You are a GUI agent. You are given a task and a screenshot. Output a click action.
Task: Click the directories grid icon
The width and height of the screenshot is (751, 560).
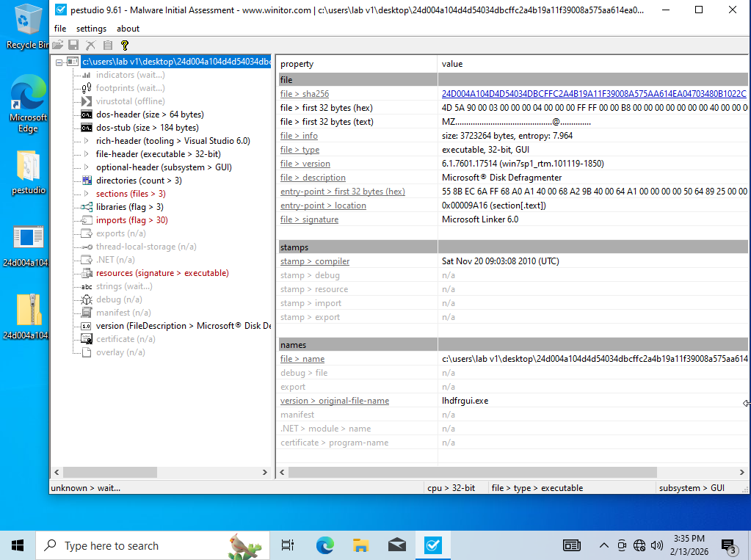coord(87,181)
